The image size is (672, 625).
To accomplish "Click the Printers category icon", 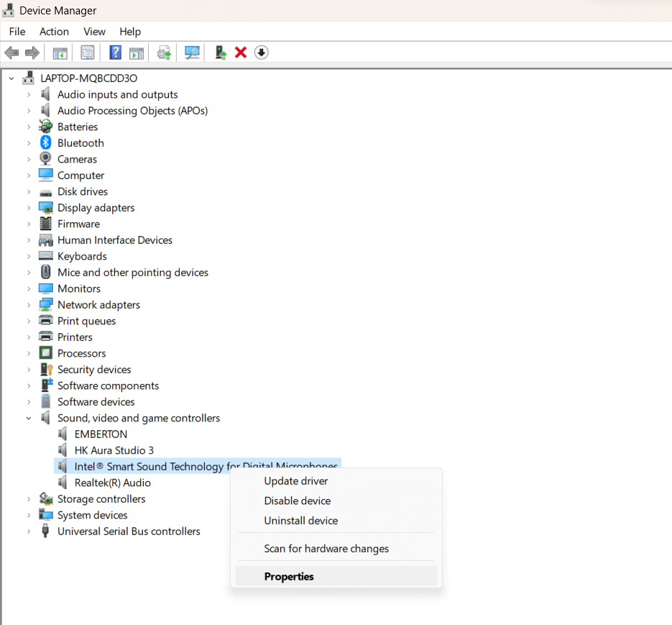I will [46, 337].
